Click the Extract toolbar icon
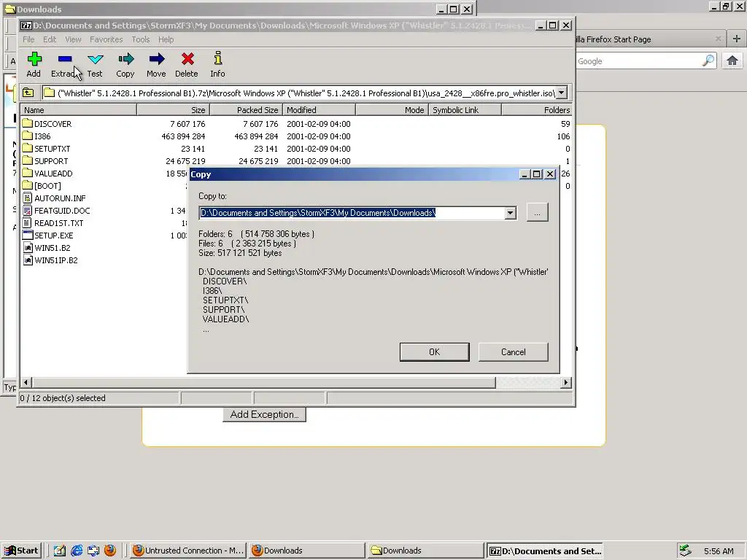 click(x=65, y=60)
